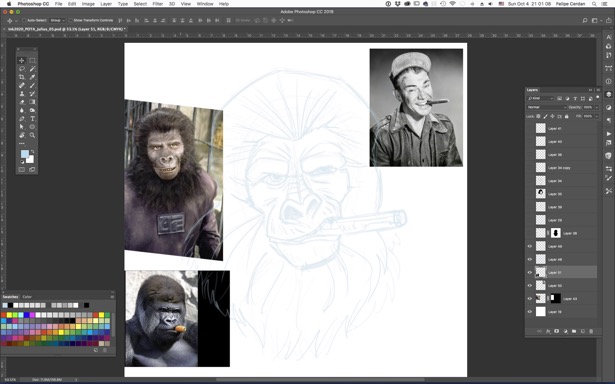Open the Move tool preset picker arrow
The image size is (615, 384).
[x=15, y=20]
